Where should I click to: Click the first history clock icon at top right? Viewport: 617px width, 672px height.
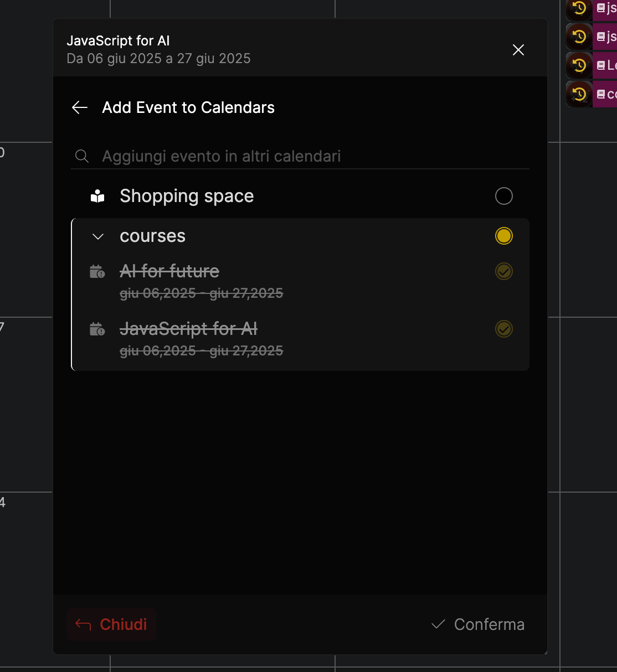pyautogui.click(x=579, y=9)
